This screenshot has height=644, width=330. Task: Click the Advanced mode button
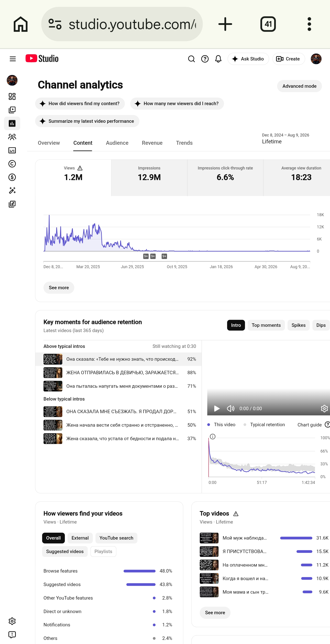click(x=299, y=86)
